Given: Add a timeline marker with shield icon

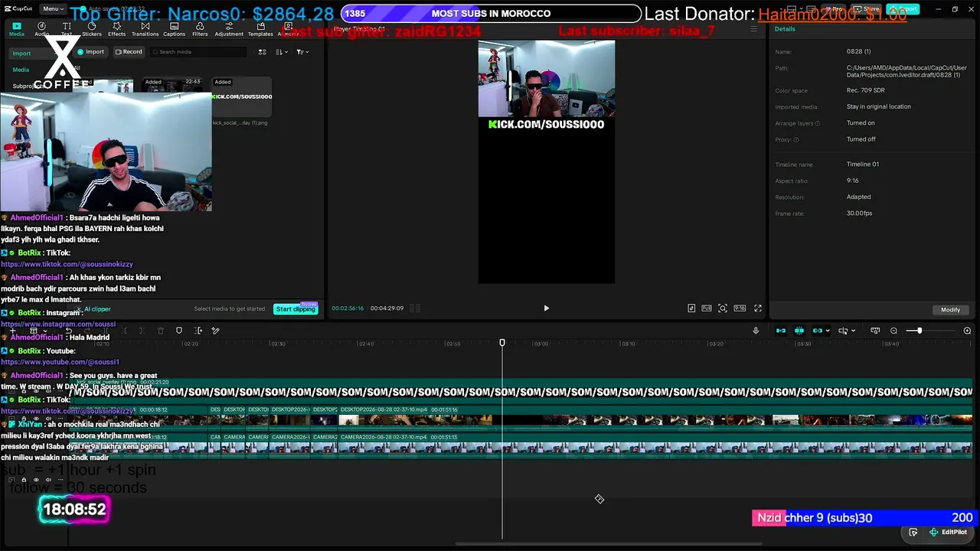Looking at the screenshot, I should 179,331.
